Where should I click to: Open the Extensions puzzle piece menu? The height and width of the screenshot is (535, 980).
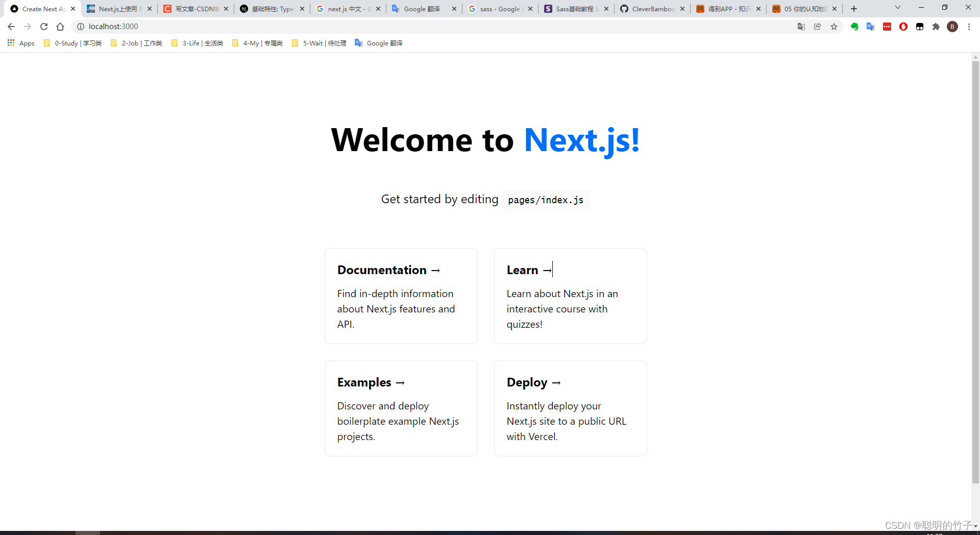tap(936, 27)
